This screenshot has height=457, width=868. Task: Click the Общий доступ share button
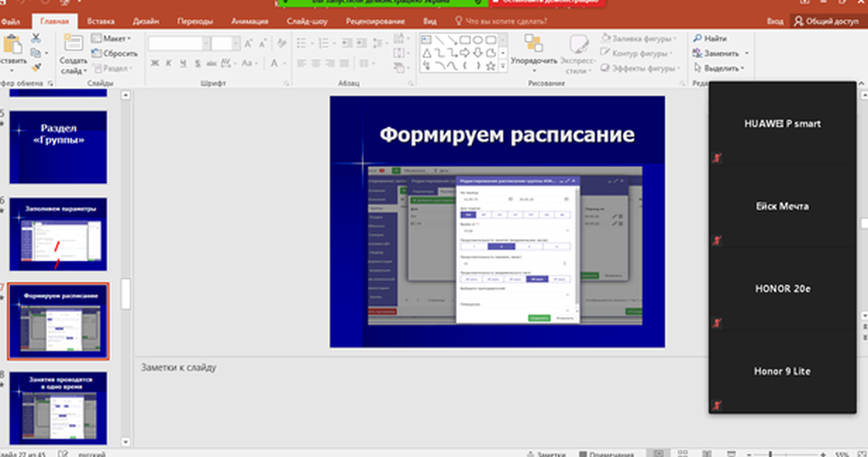pos(826,21)
